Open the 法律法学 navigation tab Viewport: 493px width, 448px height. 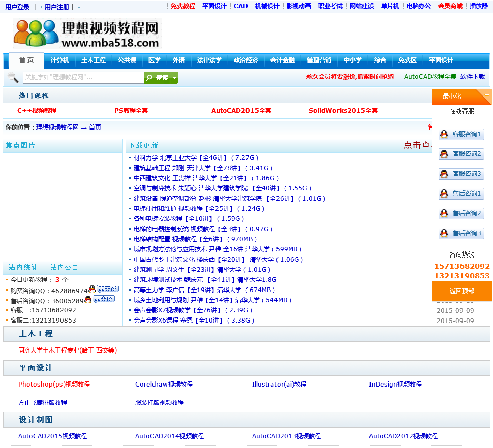[209, 60]
